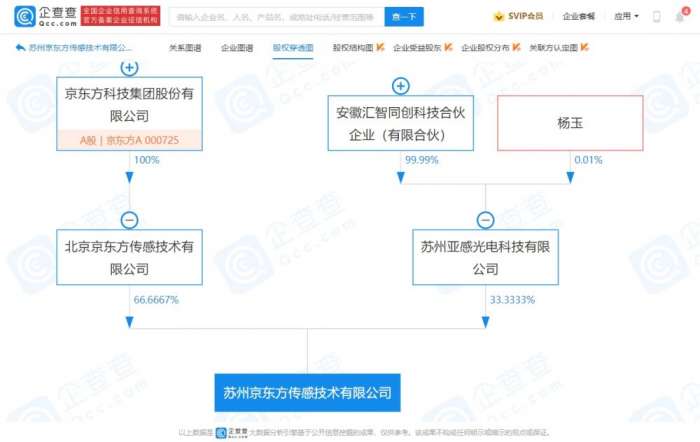
Task: Click VIP badge beside 企业受益股东
Action: coord(448,47)
